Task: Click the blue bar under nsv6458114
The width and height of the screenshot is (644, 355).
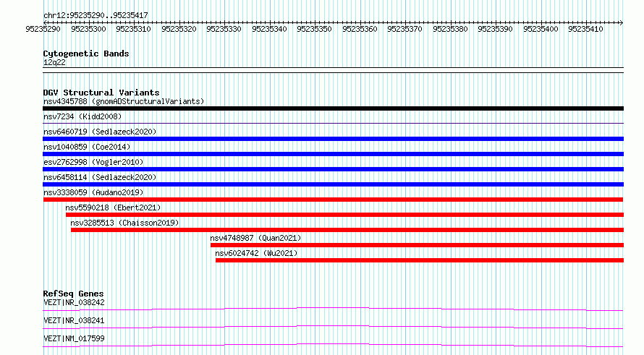Action: click(x=333, y=184)
